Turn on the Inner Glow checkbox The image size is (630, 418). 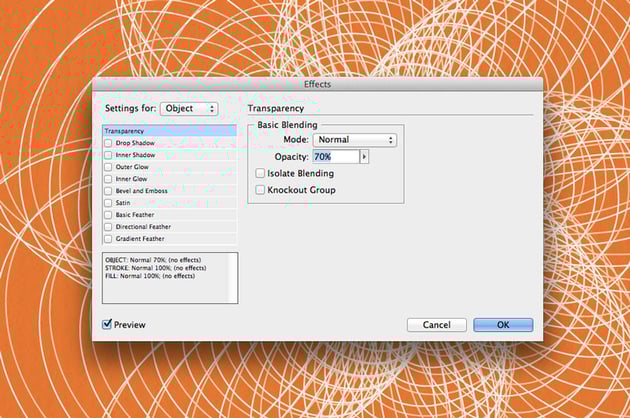[x=108, y=179]
